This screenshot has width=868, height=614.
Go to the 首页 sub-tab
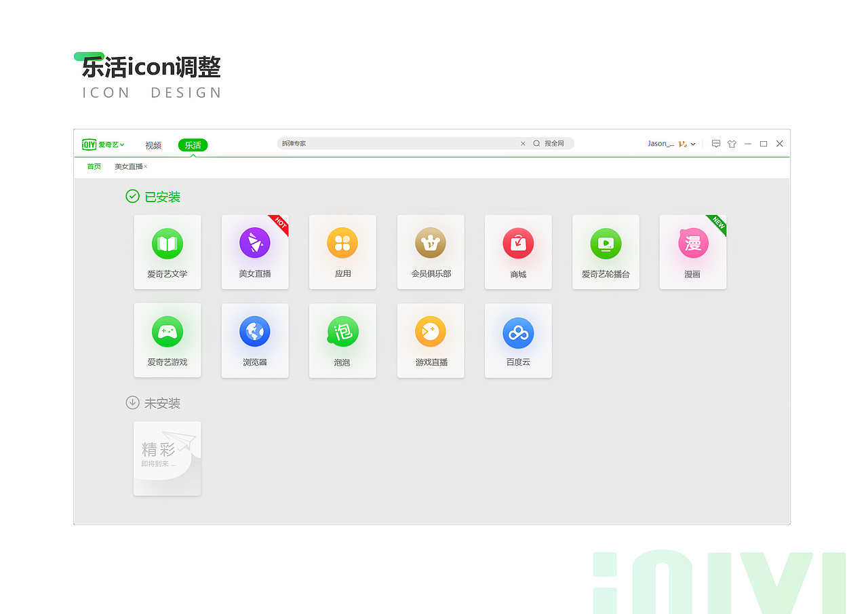point(94,167)
